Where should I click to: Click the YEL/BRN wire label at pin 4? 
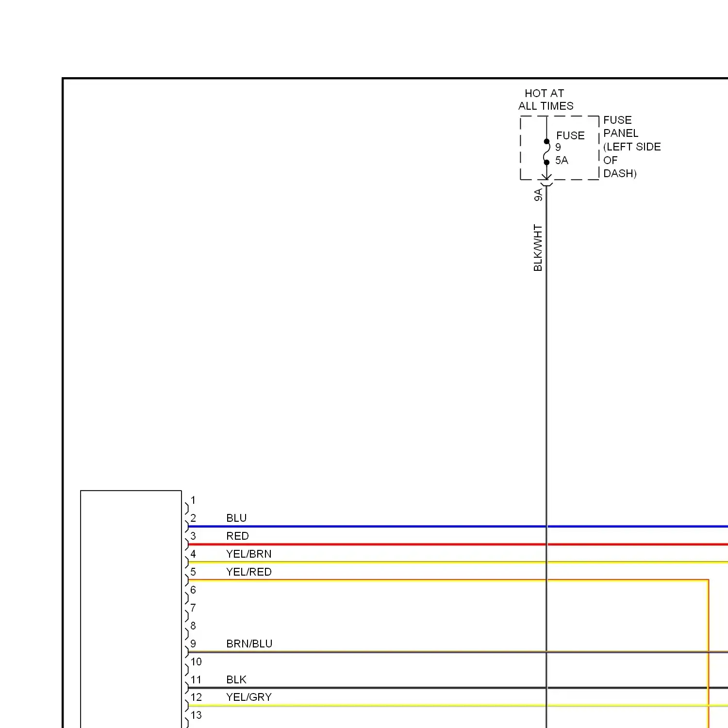coord(248,554)
